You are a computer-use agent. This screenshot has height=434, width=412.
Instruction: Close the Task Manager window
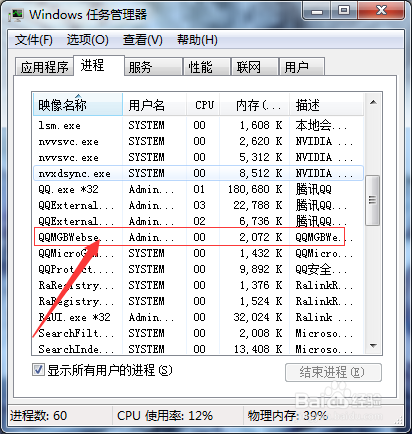(381, 11)
